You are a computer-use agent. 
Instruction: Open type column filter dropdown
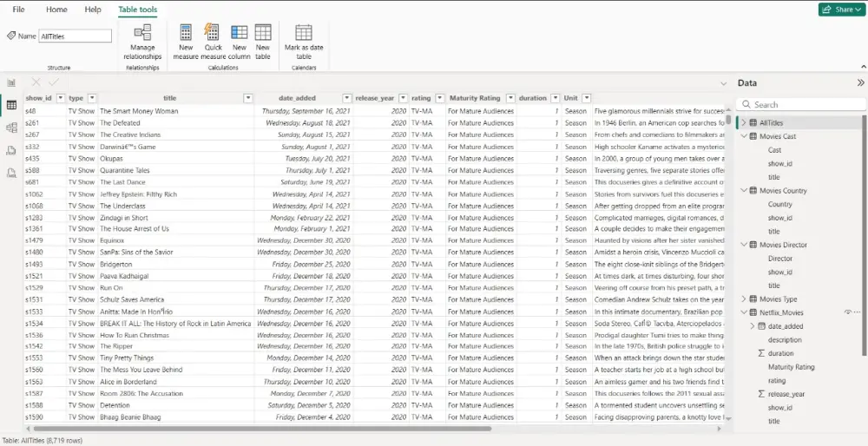point(92,98)
